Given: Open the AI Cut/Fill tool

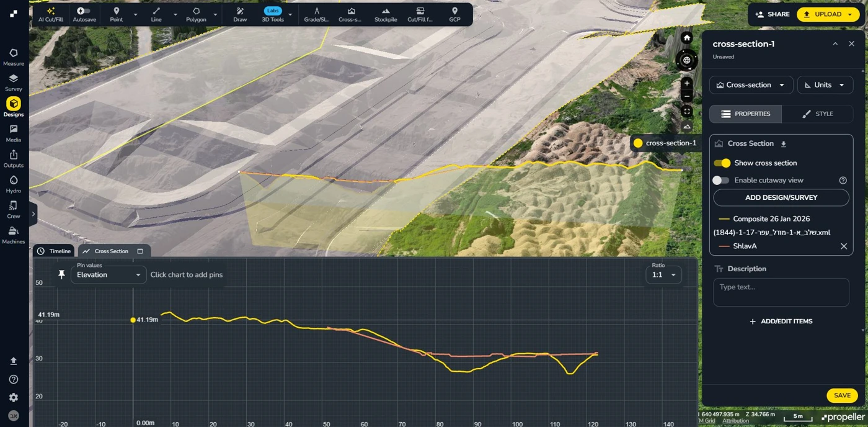Looking at the screenshot, I should (51, 14).
